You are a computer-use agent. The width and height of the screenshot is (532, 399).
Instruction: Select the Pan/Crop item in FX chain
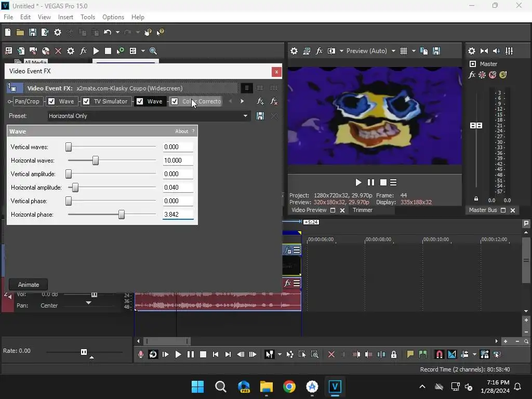click(x=27, y=101)
